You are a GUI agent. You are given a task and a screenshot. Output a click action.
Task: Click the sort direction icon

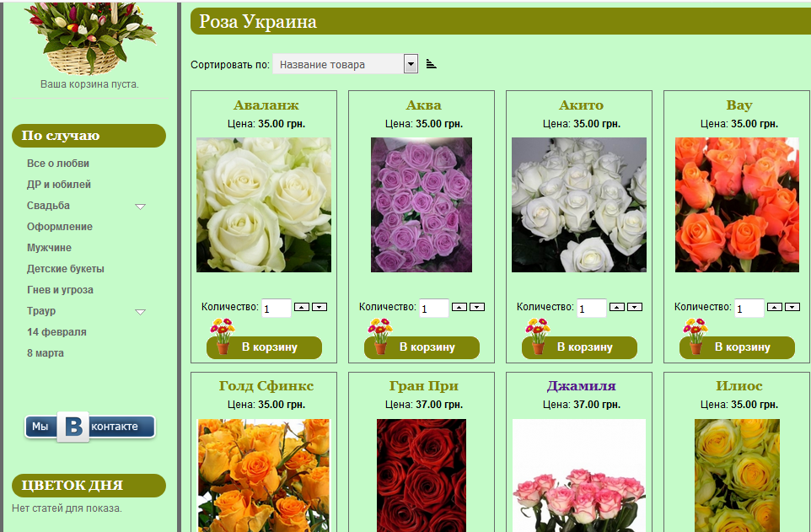pos(432,64)
